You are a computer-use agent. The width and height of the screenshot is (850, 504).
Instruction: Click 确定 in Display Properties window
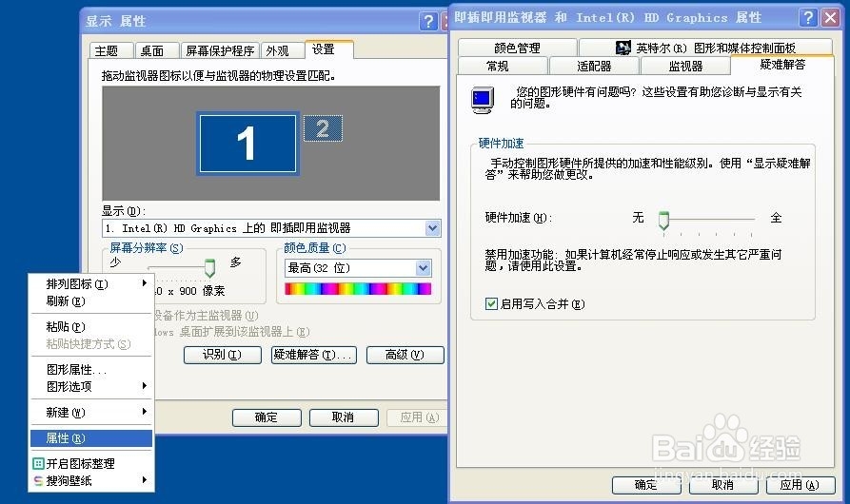pos(267,417)
